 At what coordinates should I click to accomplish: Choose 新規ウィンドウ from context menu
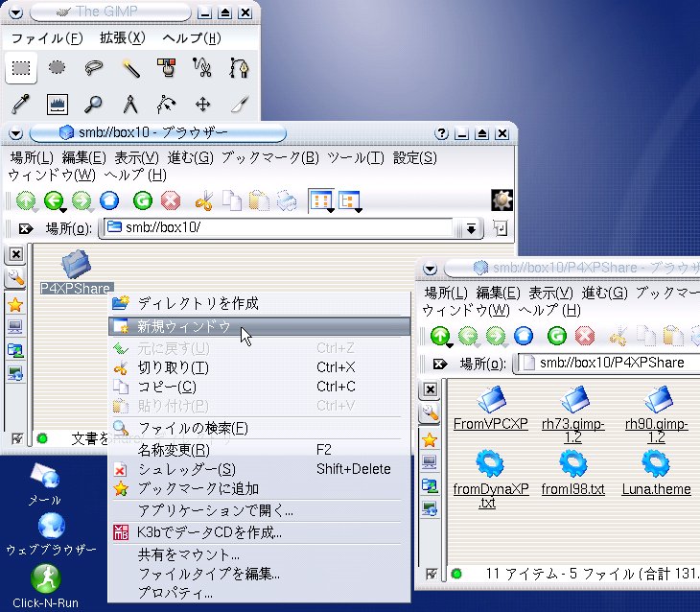click(x=259, y=326)
